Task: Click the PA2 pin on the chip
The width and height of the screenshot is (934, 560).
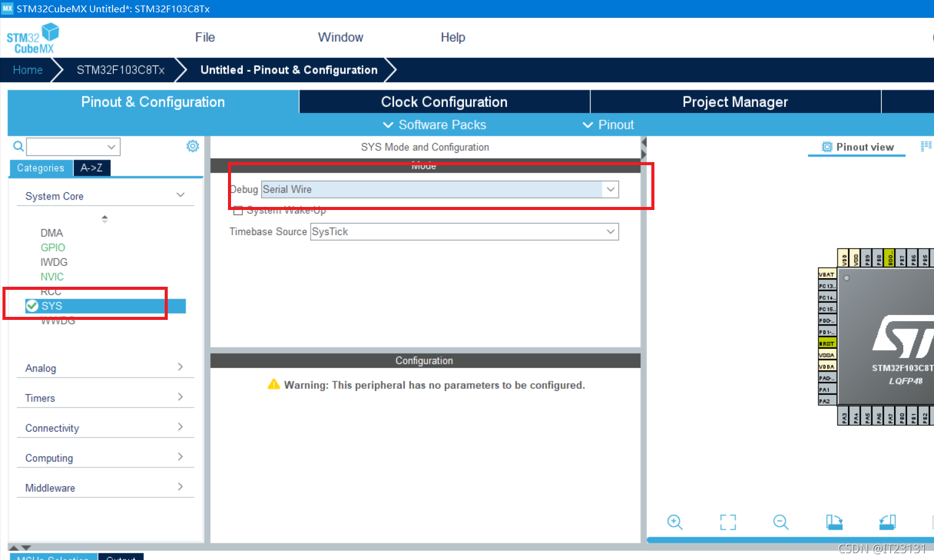Action: click(827, 401)
